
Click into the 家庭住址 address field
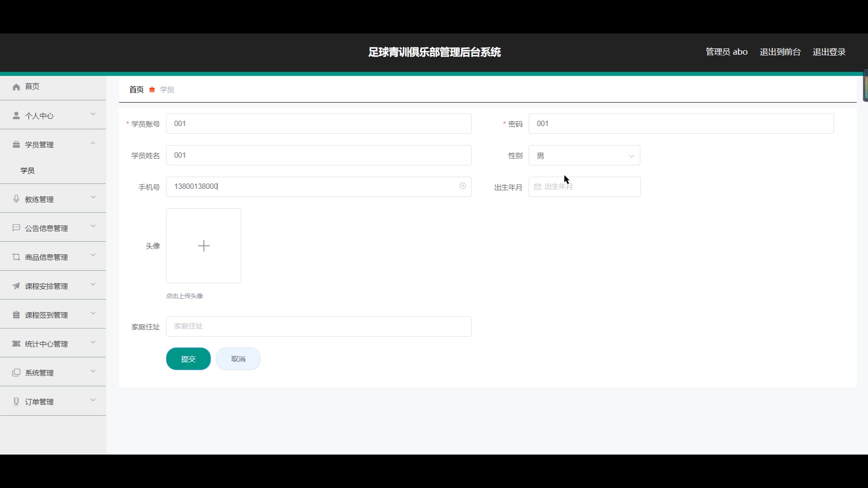coord(318,326)
